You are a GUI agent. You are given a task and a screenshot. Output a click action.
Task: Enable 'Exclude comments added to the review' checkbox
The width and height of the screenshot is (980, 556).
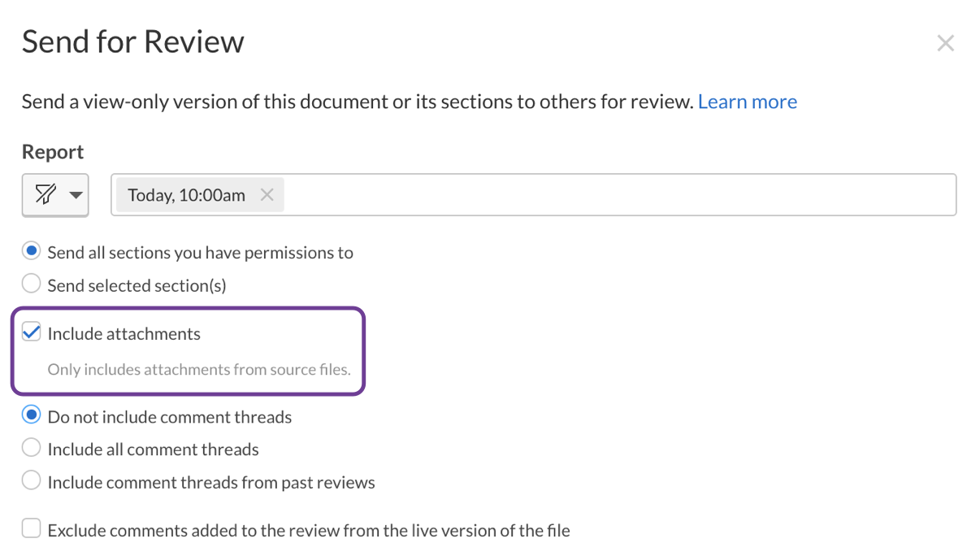[31, 528]
